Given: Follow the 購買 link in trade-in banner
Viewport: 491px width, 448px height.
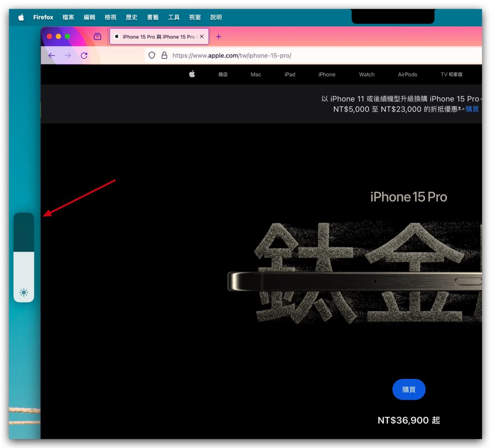Looking at the screenshot, I should click(x=472, y=109).
